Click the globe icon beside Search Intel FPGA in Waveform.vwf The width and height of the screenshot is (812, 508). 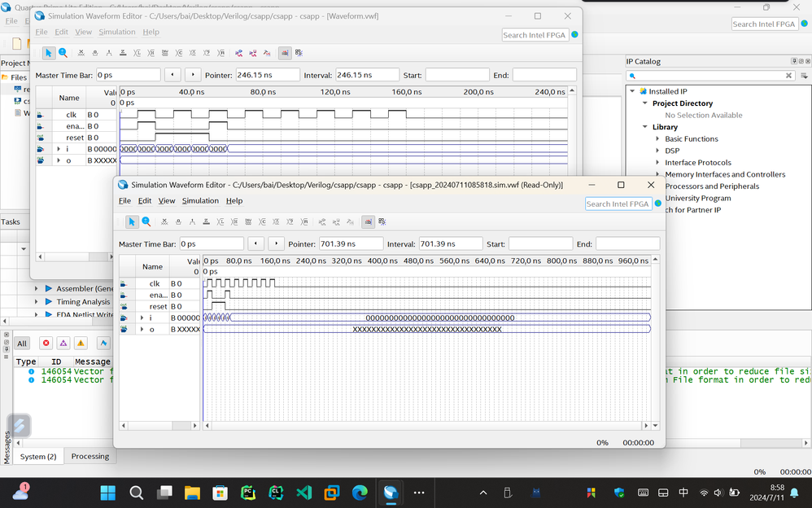click(x=575, y=34)
